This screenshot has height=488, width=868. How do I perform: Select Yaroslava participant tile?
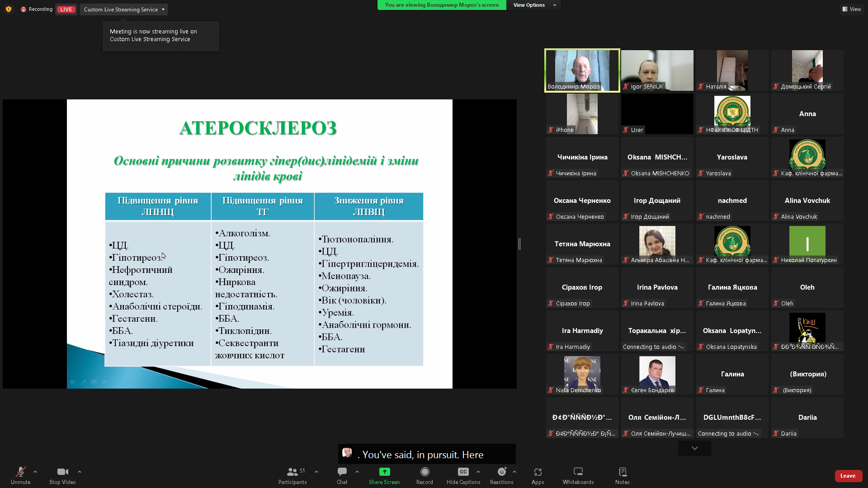pyautogui.click(x=732, y=157)
